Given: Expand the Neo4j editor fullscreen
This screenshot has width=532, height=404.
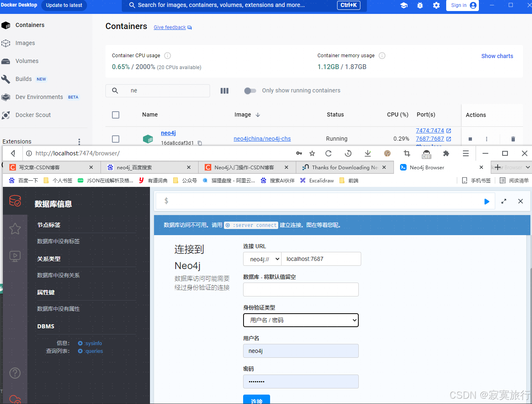Looking at the screenshot, I should 504,201.
